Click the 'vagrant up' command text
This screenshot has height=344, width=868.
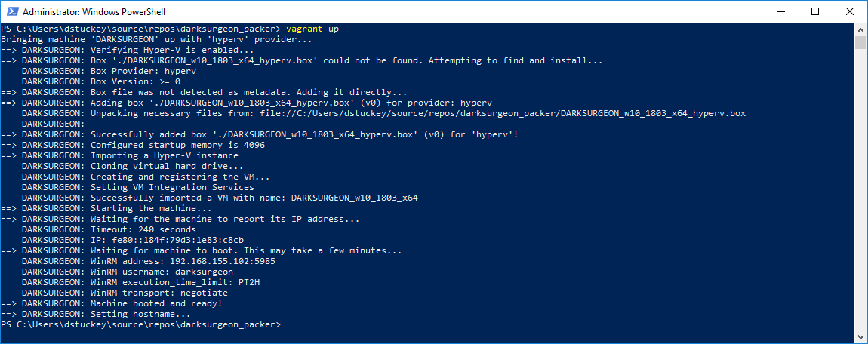[x=312, y=29]
